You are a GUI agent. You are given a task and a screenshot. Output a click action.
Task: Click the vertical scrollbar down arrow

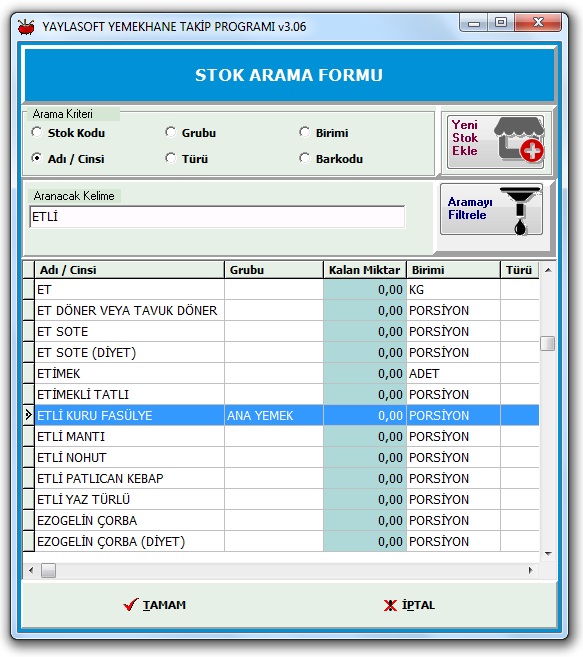coord(548,554)
